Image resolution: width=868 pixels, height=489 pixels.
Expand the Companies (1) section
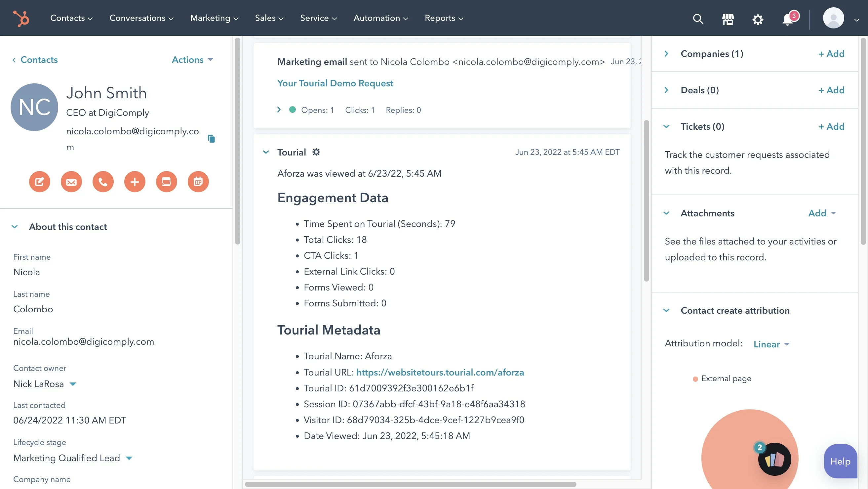tap(666, 54)
